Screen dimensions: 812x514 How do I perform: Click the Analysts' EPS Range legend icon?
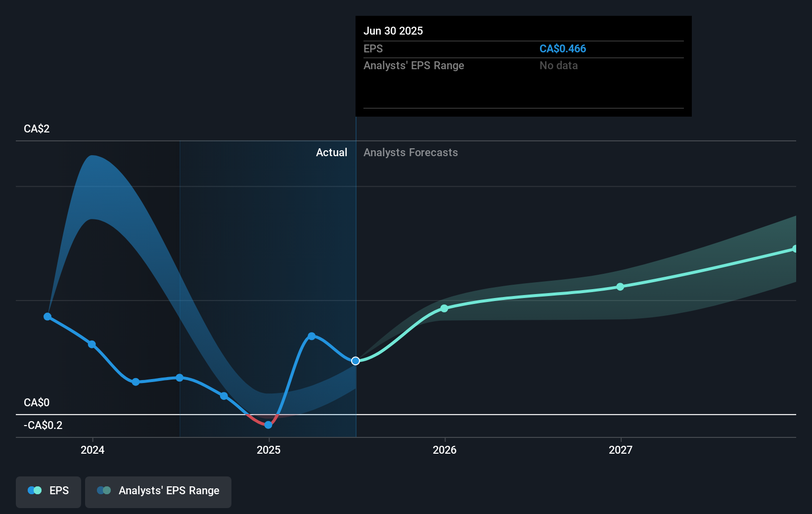(103, 490)
